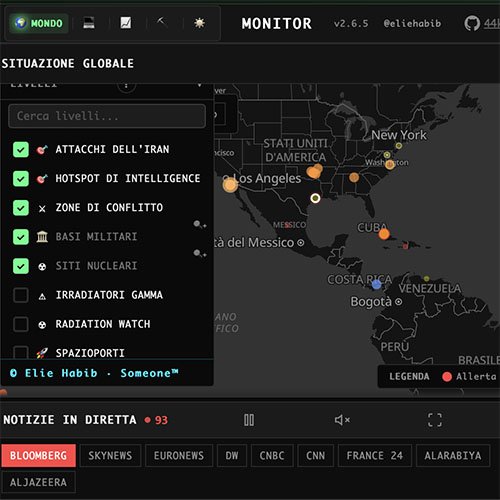Click the yellow marker north of Venezuela
This screenshot has height=500, width=500.
[x=426, y=278]
